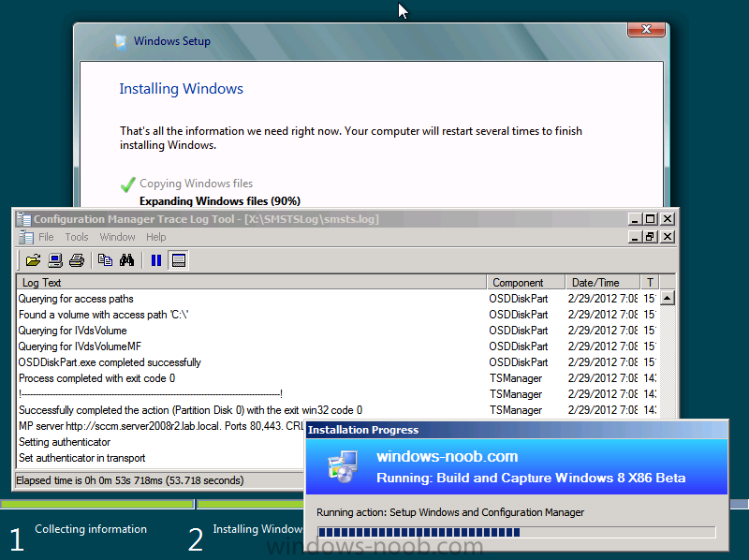749x560 pixels.
Task: Click OSDDiskPart component in 'Querying for access paths' row
Action: 519,299
